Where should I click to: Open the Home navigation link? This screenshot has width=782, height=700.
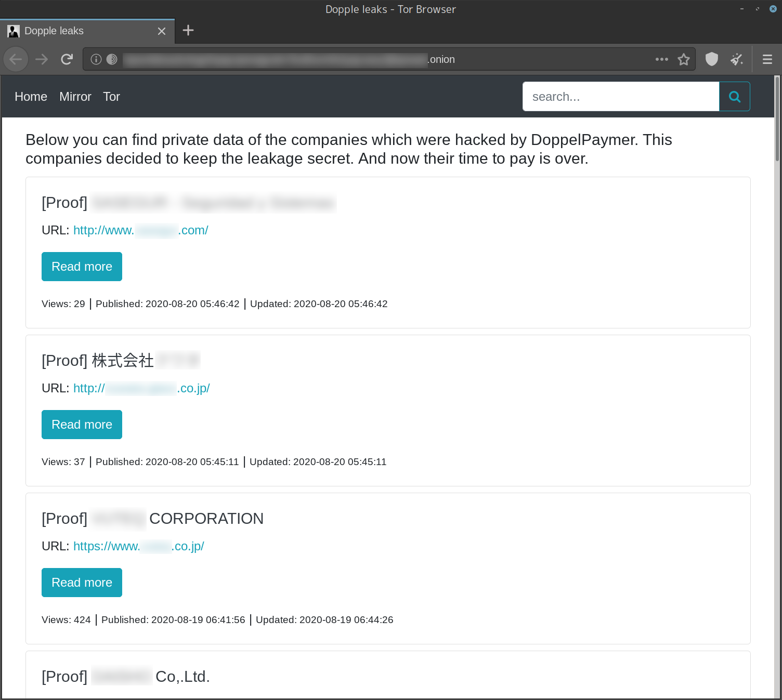(x=31, y=97)
